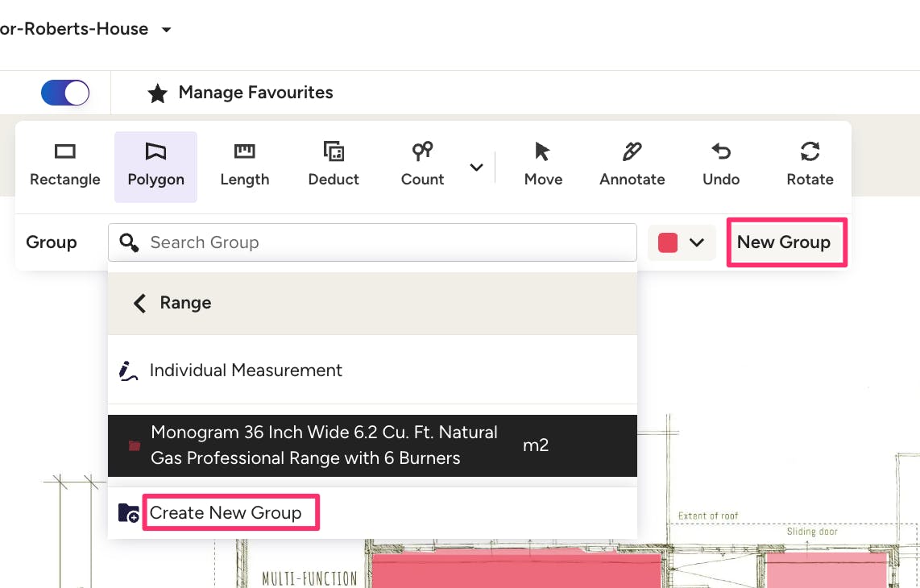Open Manage Favourites
Screen dimensions: 920x588
[256, 92]
